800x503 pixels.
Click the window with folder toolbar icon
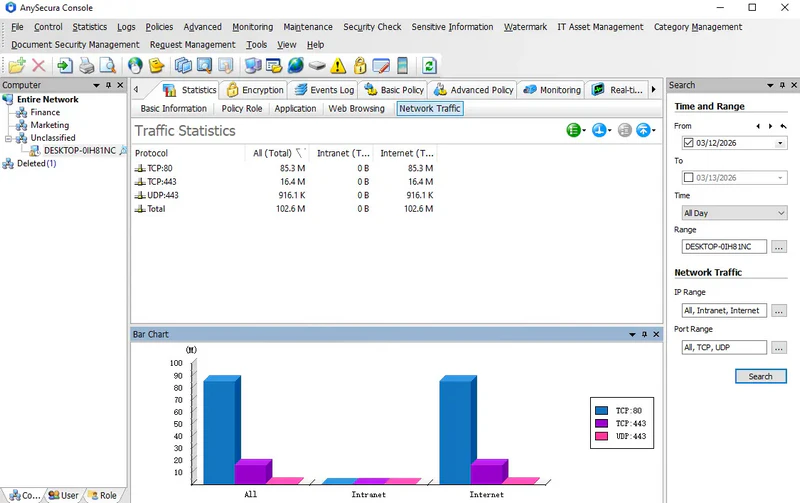click(274, 66)
